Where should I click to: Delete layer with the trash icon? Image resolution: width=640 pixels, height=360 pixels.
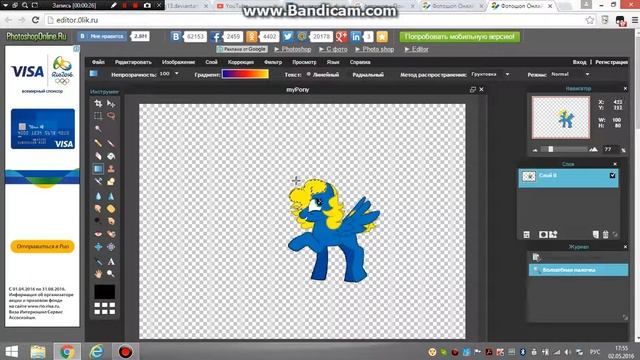606,234
